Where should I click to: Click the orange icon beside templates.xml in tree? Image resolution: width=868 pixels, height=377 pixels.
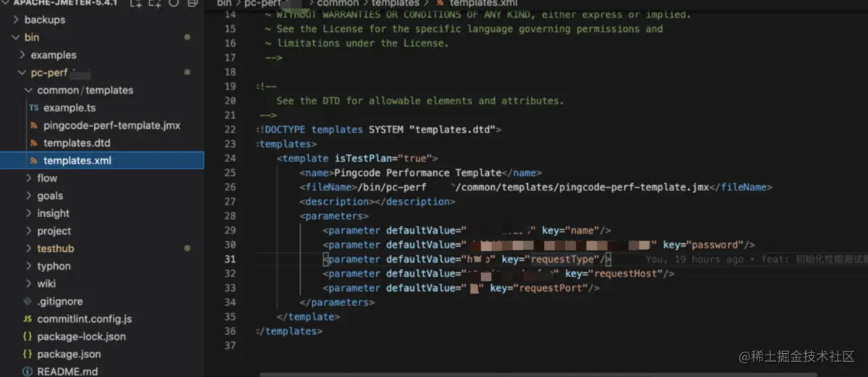(33, 161)
